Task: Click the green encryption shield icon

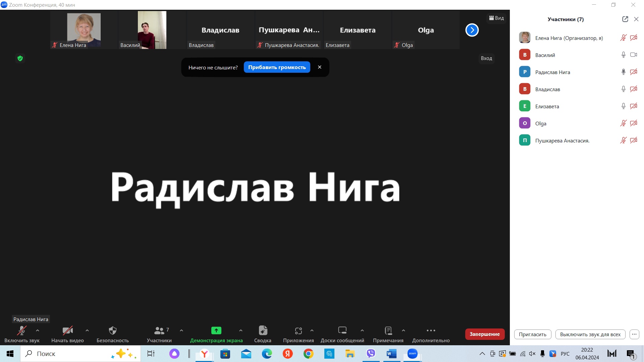Action: pyautogui.click(x=20, y=59)
